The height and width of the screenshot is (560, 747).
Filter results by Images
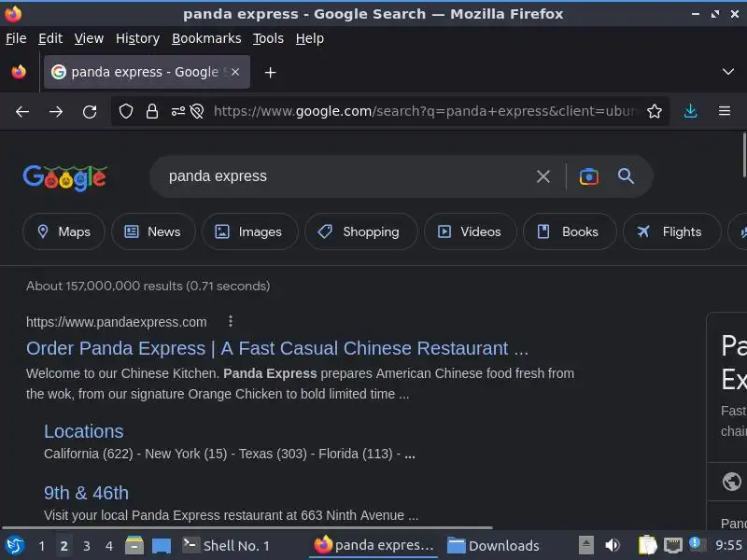(x=250, y=231)
